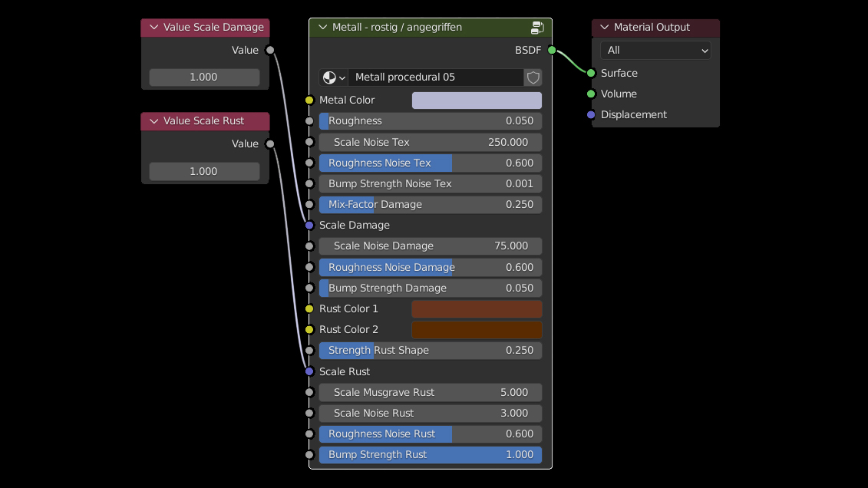The image size is (868, 488).
Task: Collapse the Material Output node
Action: point(605,28)
